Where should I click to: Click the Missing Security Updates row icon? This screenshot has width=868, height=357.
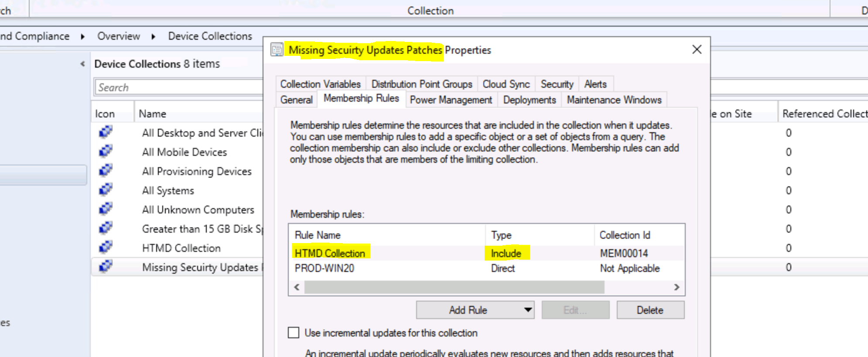[106, 267]
